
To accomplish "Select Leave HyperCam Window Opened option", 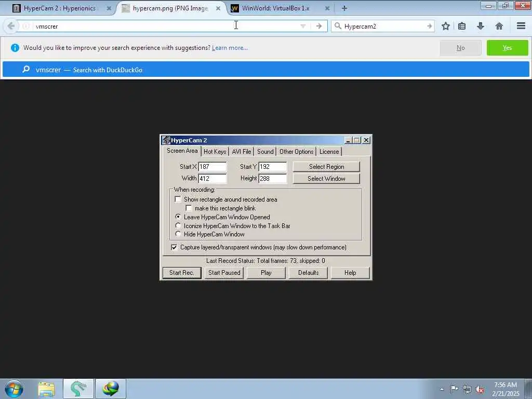I will point(178,217).
